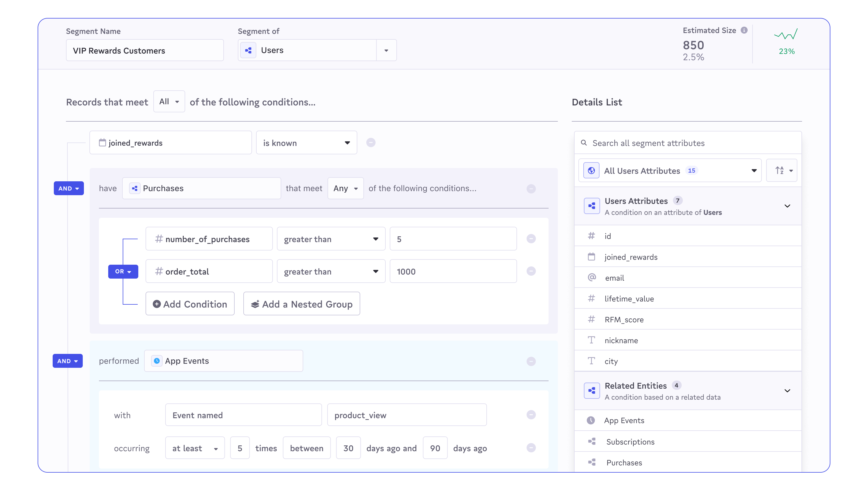Toggle the AND operator before App Events
This screenshot has width=868, height=490.
pyautogui.click(x=67, y=361)
